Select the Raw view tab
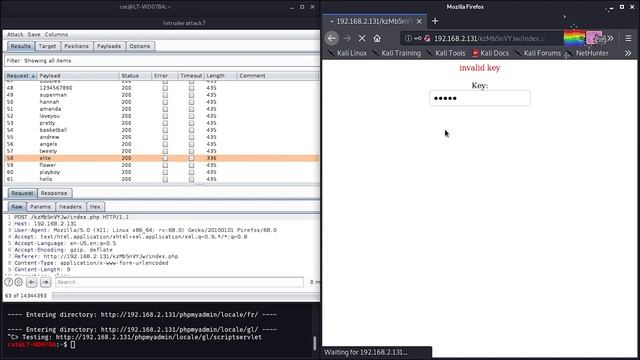The width and height of the screenshot is (640, 360). (17, 207)
